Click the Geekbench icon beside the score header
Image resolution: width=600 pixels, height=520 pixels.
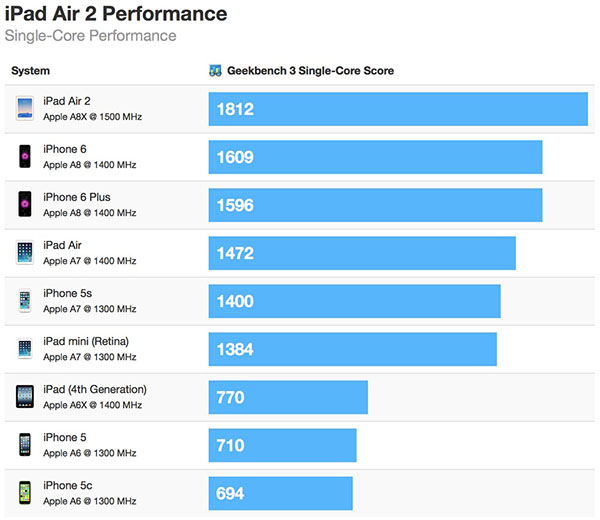point(215,71)
